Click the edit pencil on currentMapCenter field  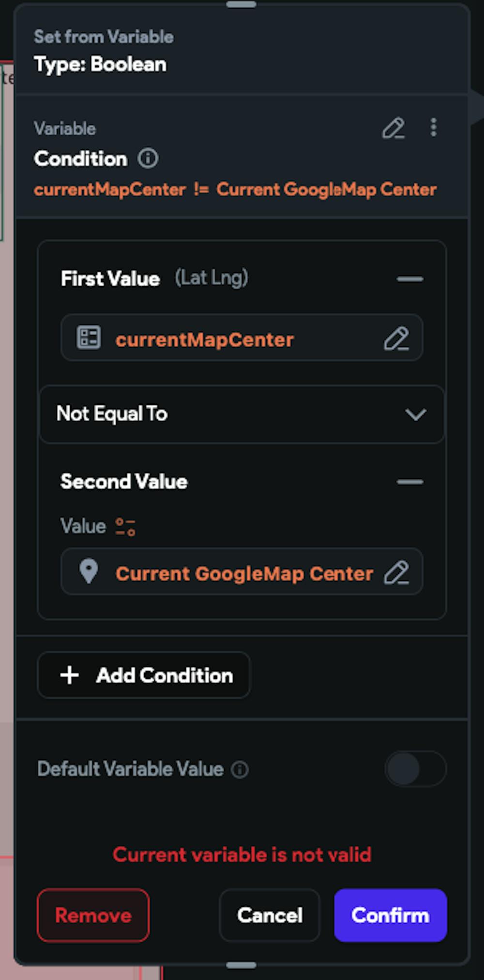tap(396, 338)
